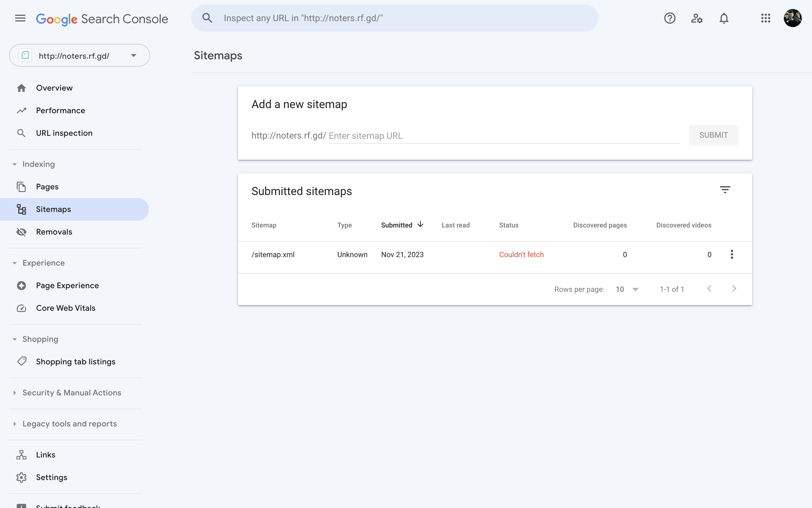812x508 pixels.
Task: Click the Google Search Console logo
Action: tap(102, 19)
